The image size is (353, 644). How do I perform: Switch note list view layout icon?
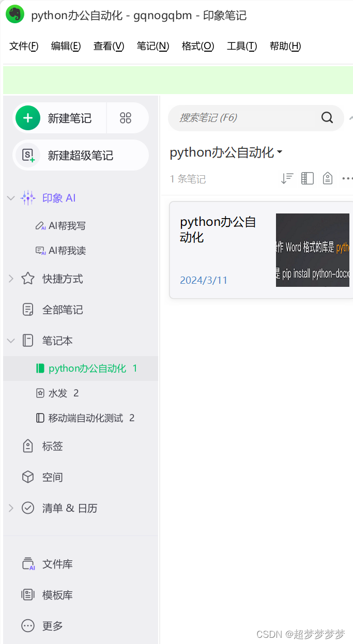click(x=308, y=179)
